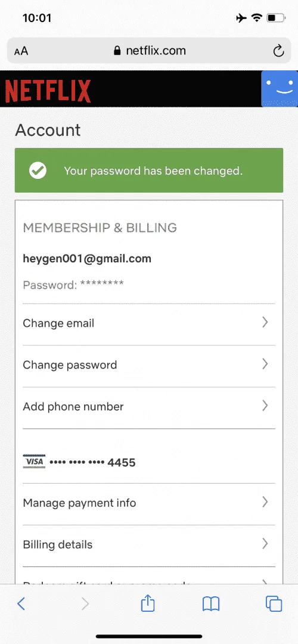Tap chevron next to Change password
This screenshot has height=644, width=298.
click(265, 364)
